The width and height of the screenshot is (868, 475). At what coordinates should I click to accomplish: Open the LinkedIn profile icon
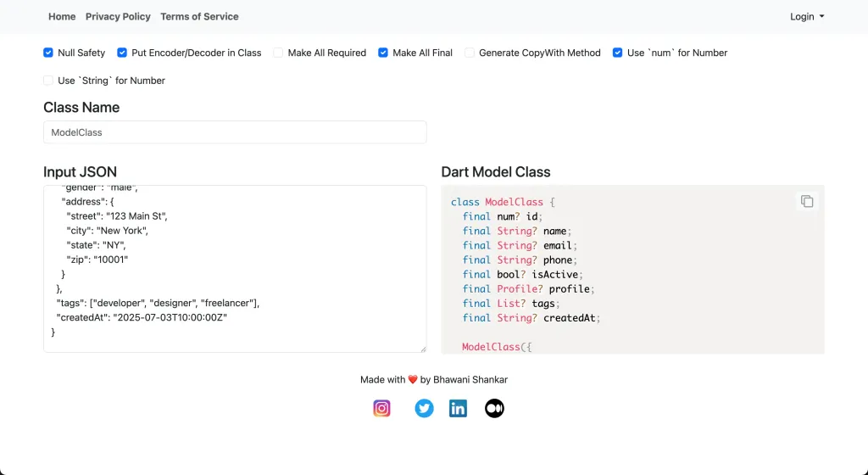pyautogui.click(x=458, y=409)
